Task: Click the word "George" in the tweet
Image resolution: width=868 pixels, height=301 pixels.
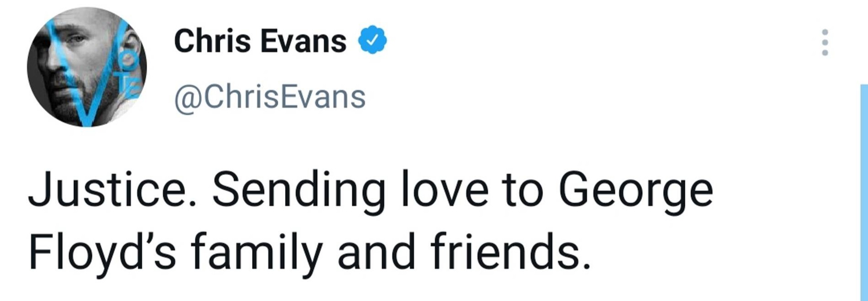Action: coord(635,189)
